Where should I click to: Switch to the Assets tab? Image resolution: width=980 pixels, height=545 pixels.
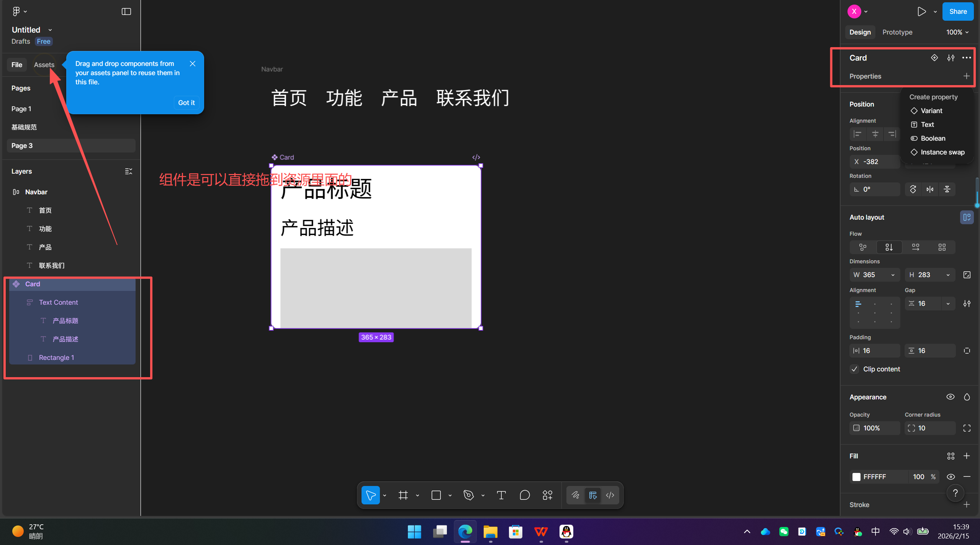click(x=44, y=64)
